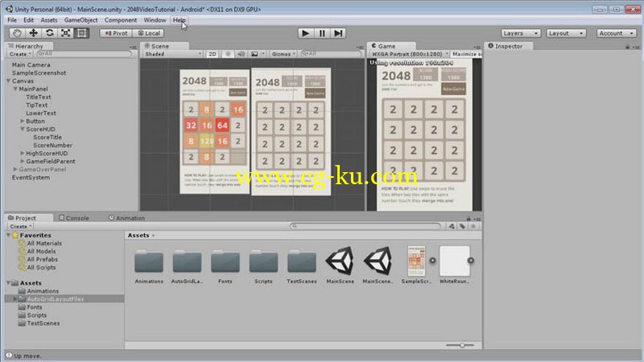This screenshot has width=644, height=362.
Task: Select the Rotate tool
Action: pyautogui.click(x=49, y=33)
